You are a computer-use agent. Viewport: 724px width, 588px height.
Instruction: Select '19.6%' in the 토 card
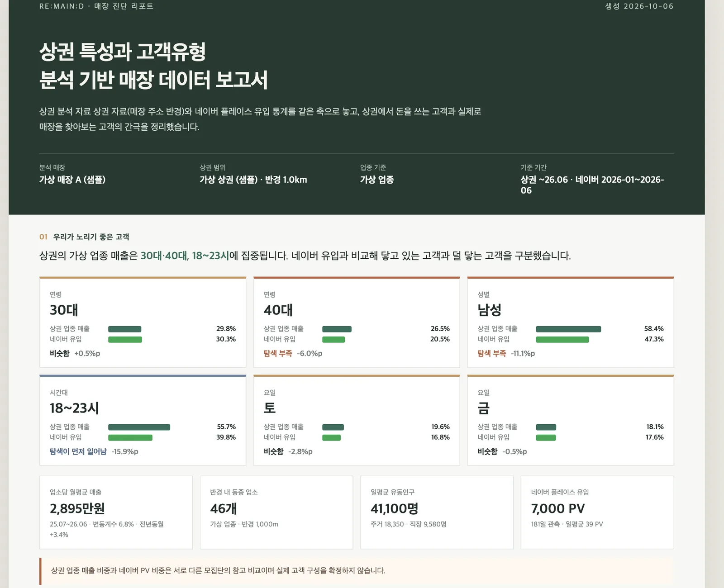(440, 427)
